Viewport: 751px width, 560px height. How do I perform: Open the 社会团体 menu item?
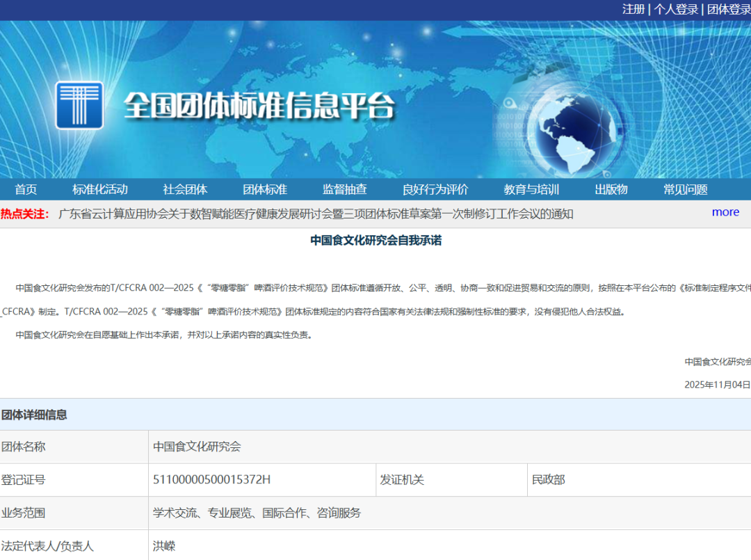click(185, 189)
